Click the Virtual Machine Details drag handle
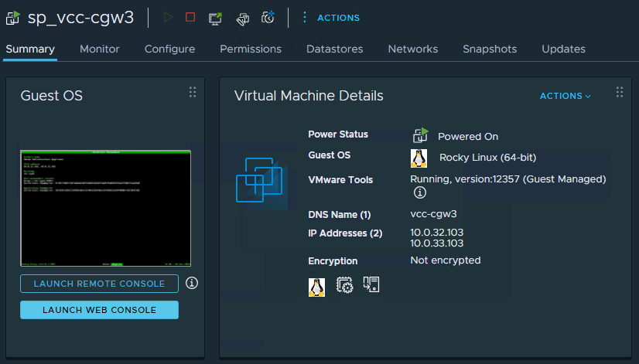Viewport: 639px width, 364px height. [620, 92]
